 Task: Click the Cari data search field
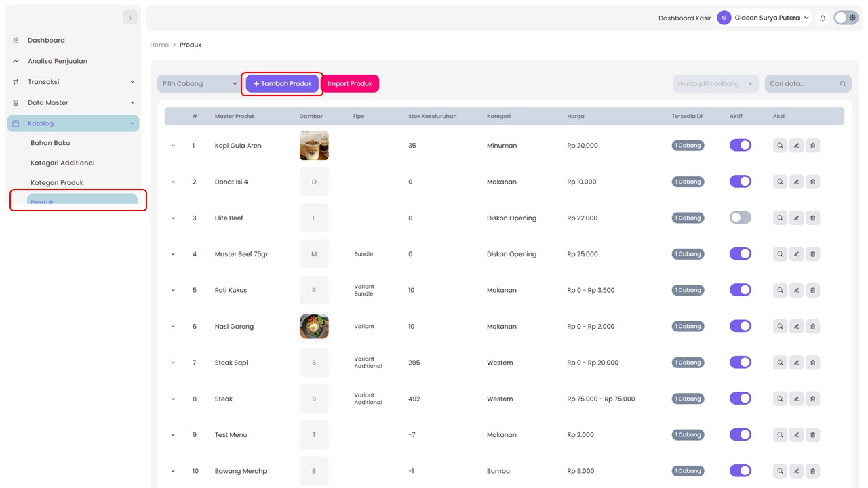click(802, 84)
